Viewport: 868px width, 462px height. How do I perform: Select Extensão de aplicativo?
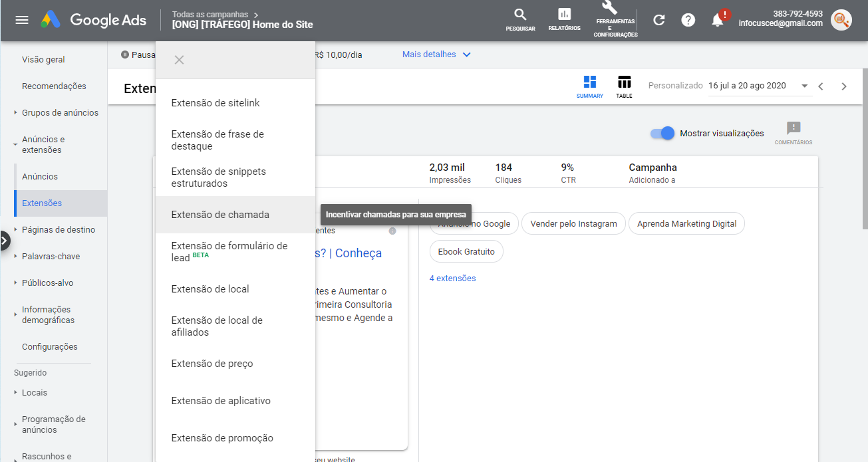tap(235, 401)
